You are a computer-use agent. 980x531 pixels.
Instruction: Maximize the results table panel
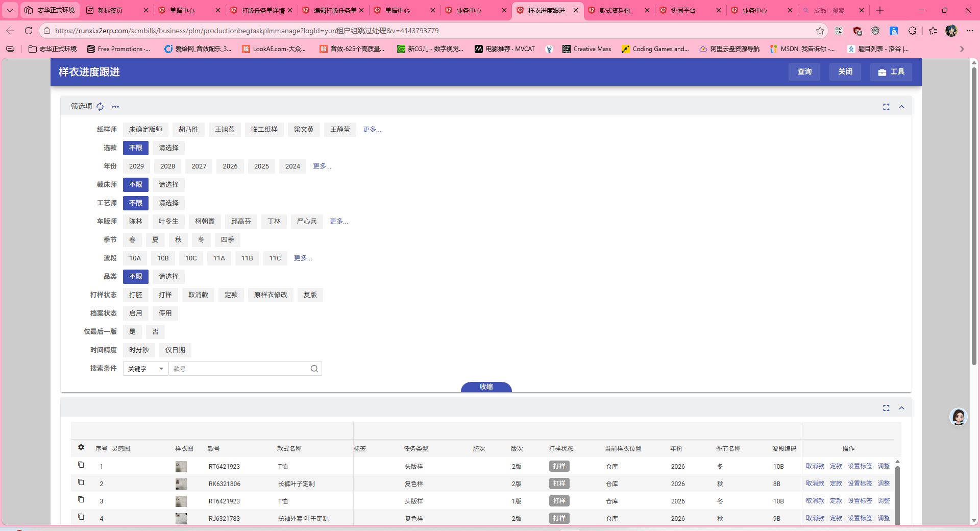coord(886,408)
